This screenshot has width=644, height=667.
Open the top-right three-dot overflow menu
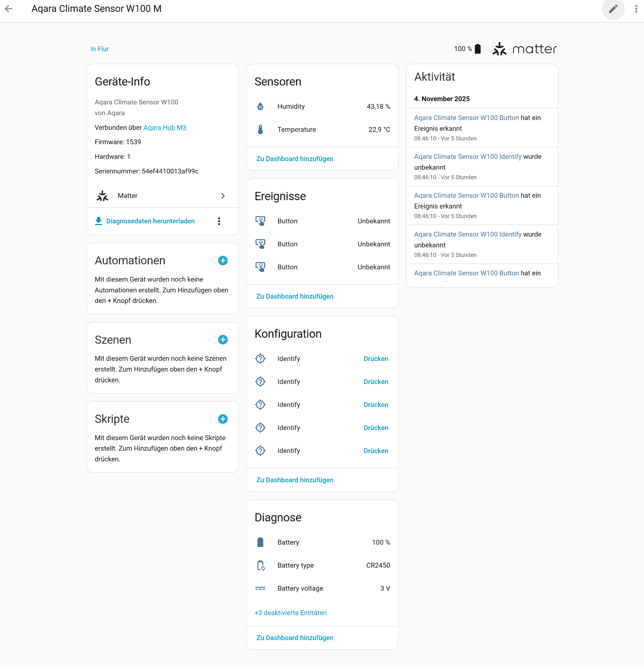[636, 9]
